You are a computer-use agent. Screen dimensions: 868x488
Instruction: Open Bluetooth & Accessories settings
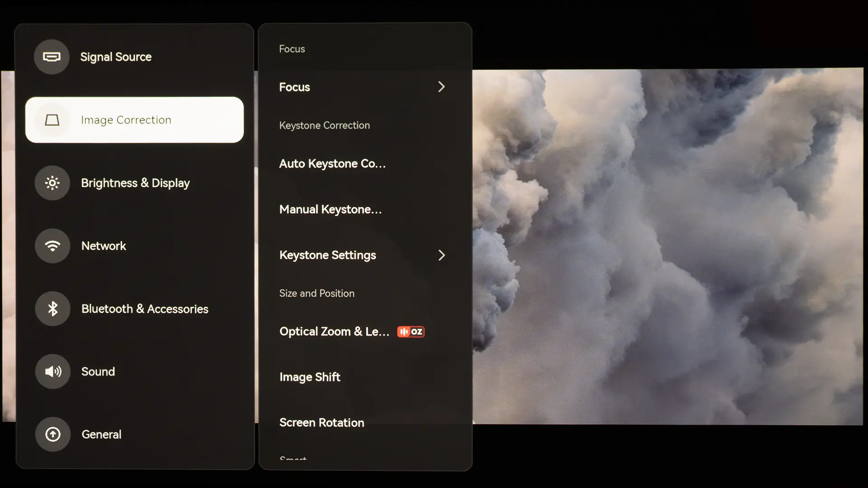134,309
